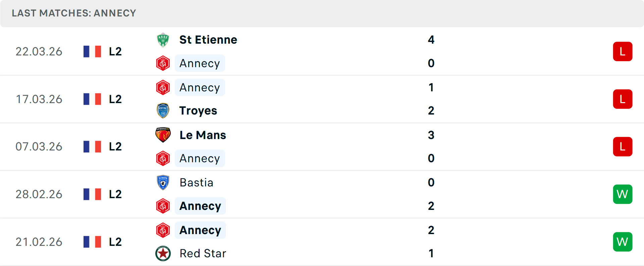Image resolution: width=644 pixels, height=266 pixels.
Task: Click the green W badge for Red Star match
Action: (623, 242)
